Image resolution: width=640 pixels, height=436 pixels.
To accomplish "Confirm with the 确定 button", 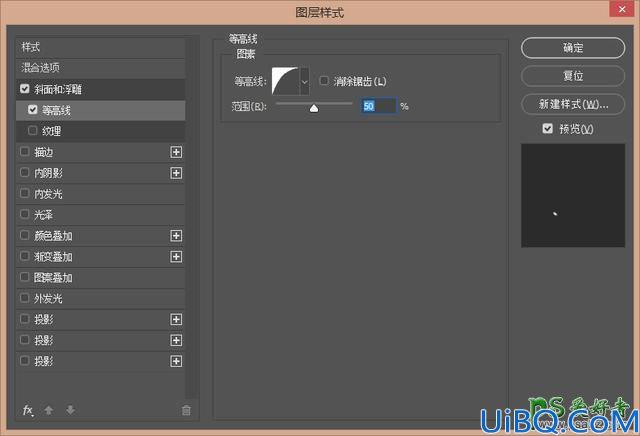I will coord(573,48).
